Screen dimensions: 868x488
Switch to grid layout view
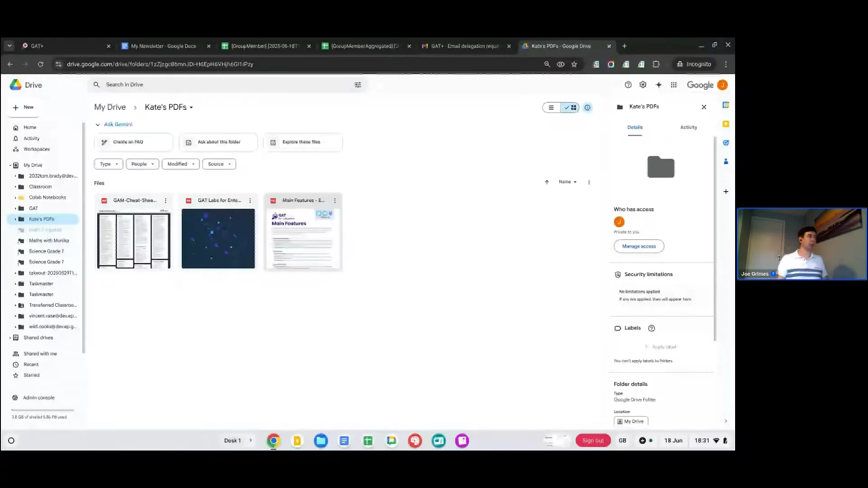571,108
